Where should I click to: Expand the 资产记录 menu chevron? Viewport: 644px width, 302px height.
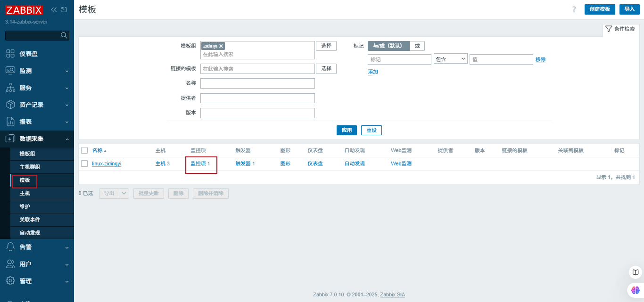pos(66,105)
